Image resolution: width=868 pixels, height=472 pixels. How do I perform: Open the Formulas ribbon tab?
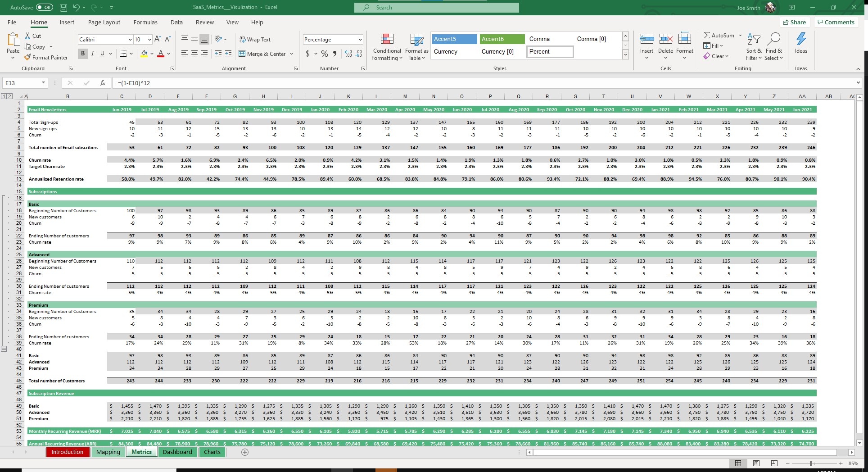pyautogui.click(x=145, y=22)
